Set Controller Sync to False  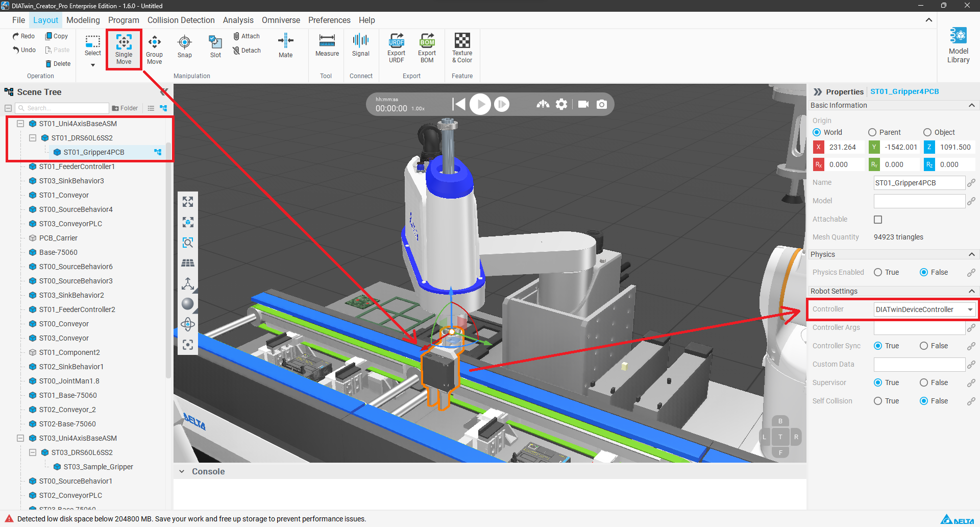click(x=924, y=346)
